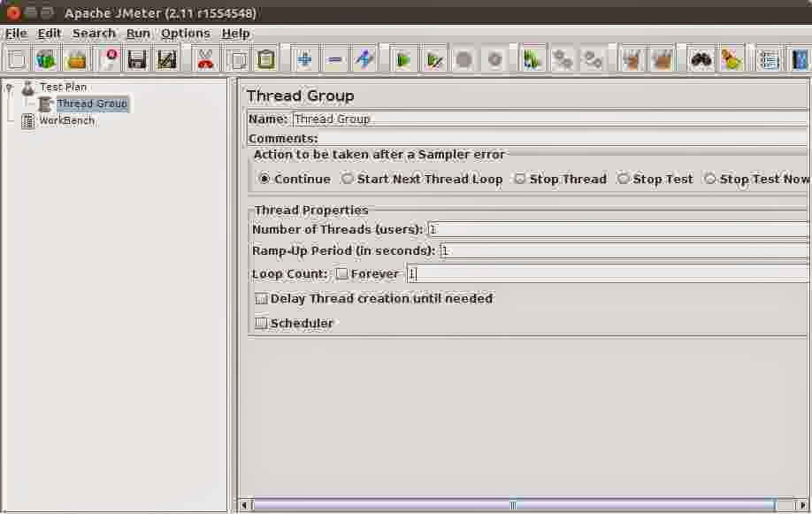The width and height of the screenshot is (812, 514).
Task: Click the Clear All brooms toolbar icon
Action: click(662, 60)
